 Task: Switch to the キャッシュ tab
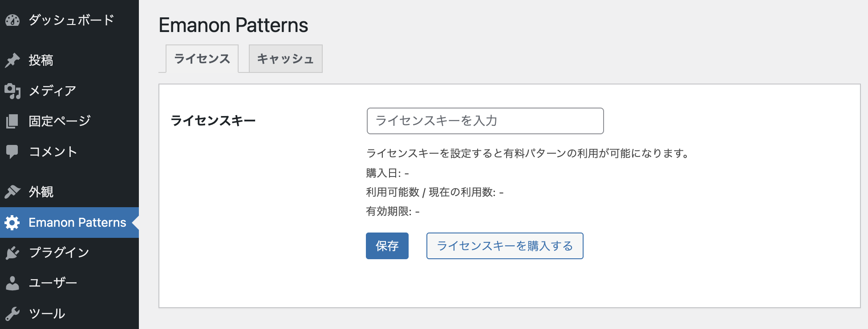coord(285,59)
